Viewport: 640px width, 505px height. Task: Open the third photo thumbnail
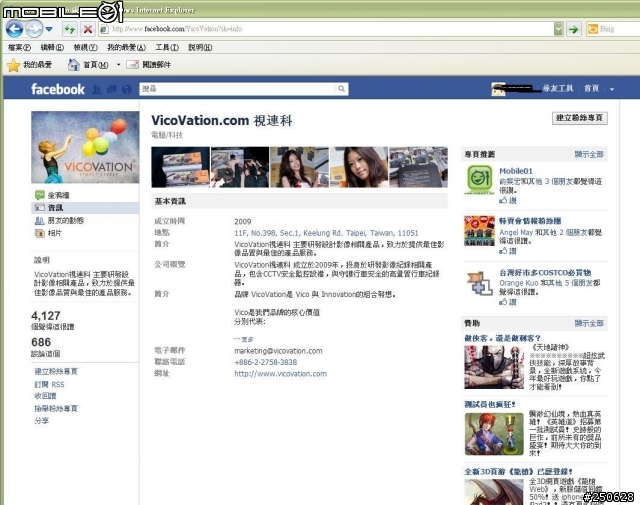[x=299, y=167]
